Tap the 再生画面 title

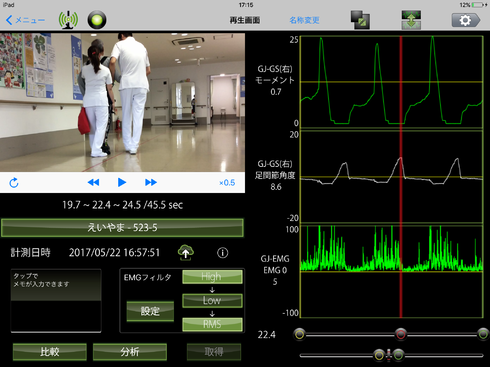245,20
